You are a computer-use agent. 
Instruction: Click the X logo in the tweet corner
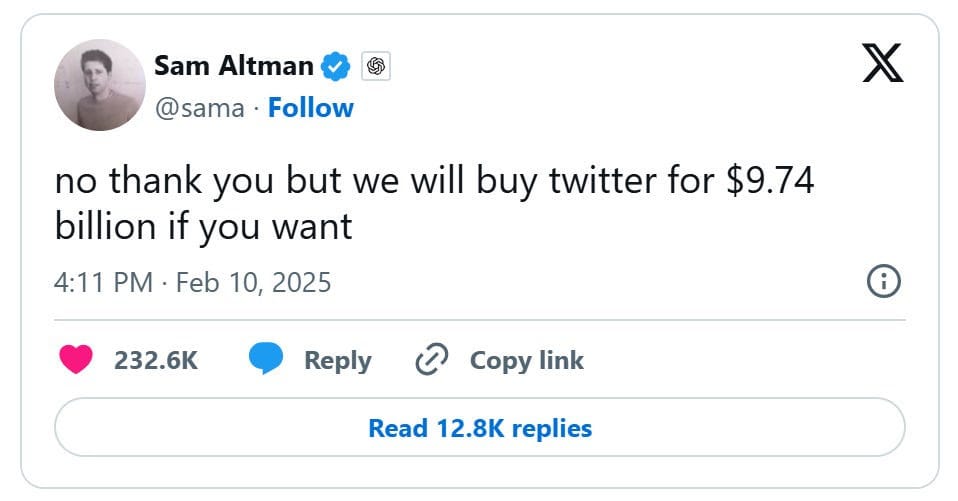881,63
